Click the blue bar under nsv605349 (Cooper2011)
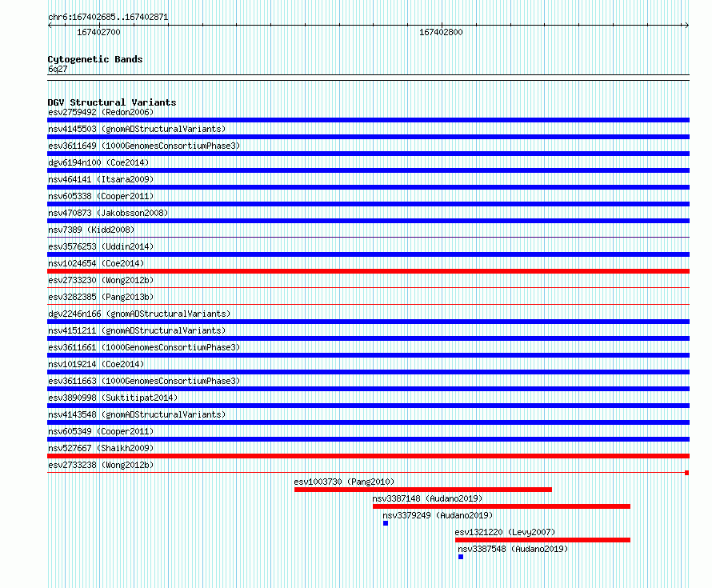This screenshot has height=588, width=712. pyautogui.click(x=368, y=439)
